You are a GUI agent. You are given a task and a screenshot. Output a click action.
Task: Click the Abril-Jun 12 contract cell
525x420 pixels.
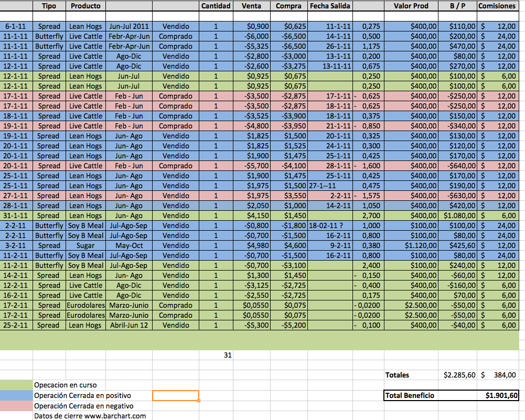(x=129, y=325)
